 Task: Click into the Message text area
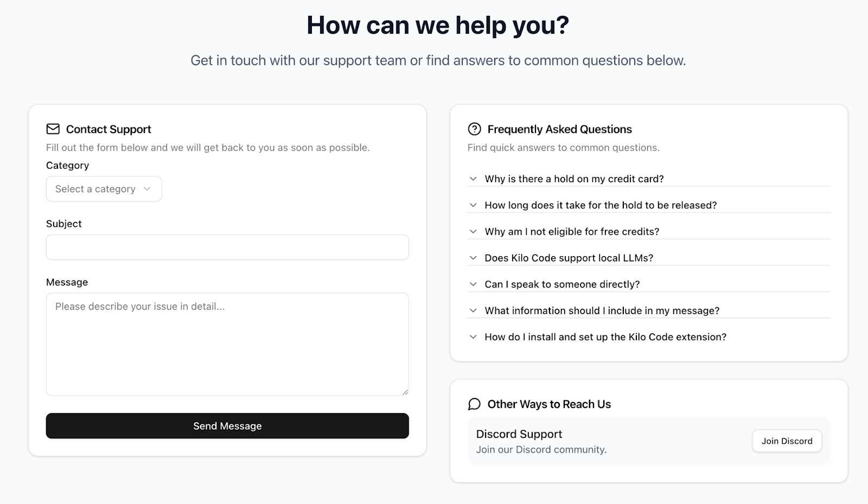click(227, 344)
